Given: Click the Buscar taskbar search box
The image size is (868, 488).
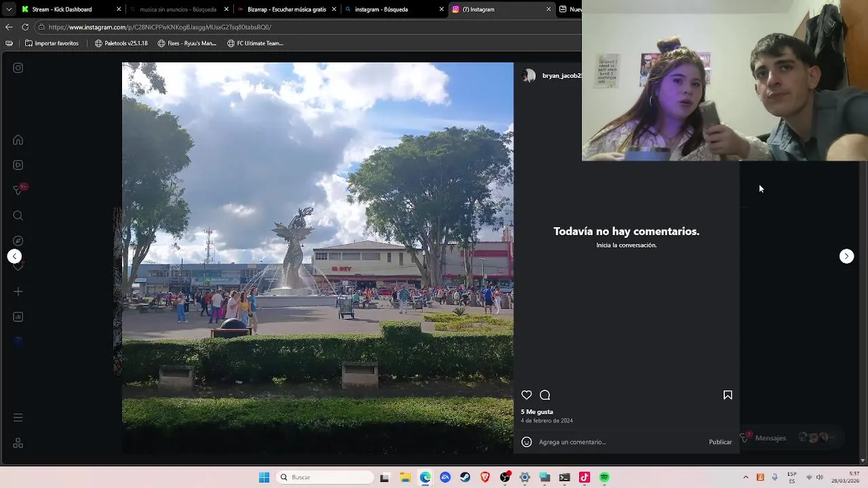Looking at the screenshot, I should 325,477.
